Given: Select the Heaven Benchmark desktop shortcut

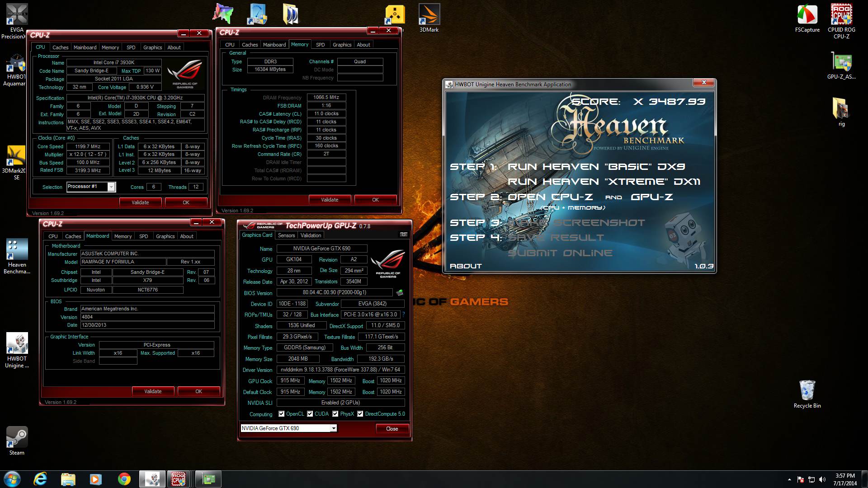Looking at the screenshot, I should click(17, 256).
